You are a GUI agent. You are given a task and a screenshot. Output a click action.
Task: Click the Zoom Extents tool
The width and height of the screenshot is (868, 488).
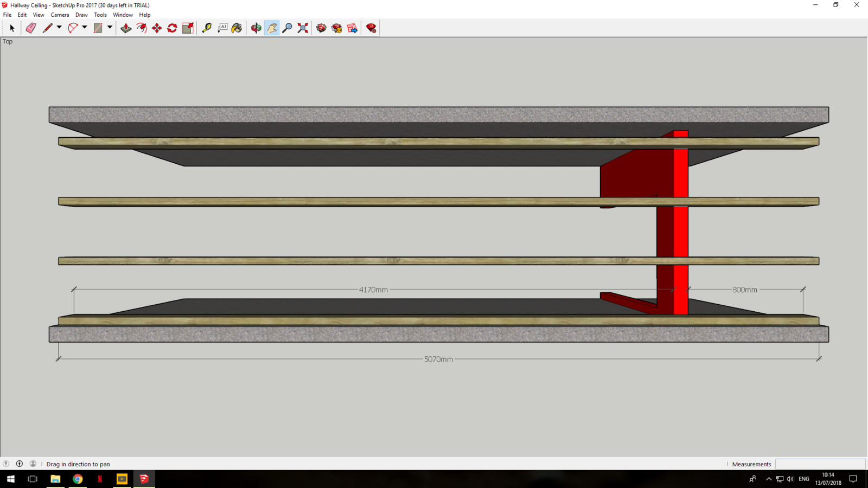point(303,28)
